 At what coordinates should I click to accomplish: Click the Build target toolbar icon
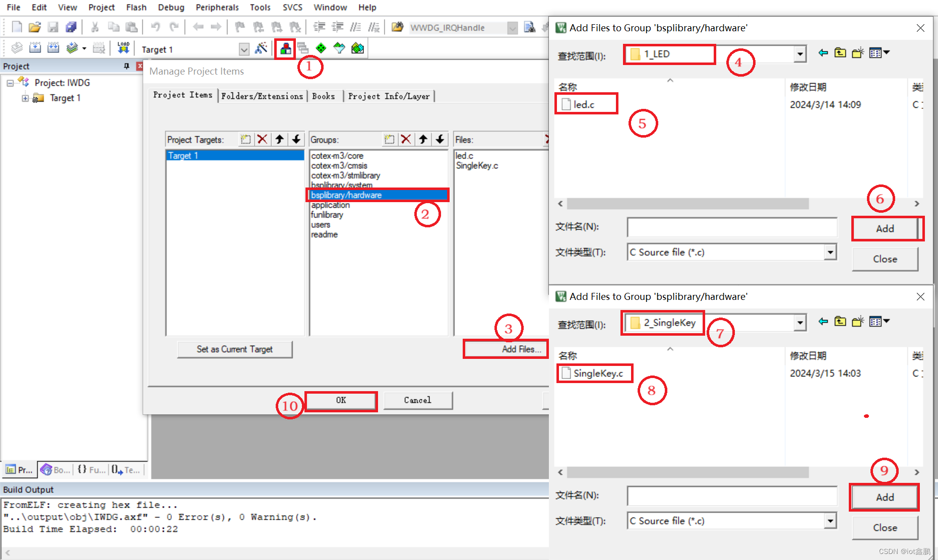(35, 48)
